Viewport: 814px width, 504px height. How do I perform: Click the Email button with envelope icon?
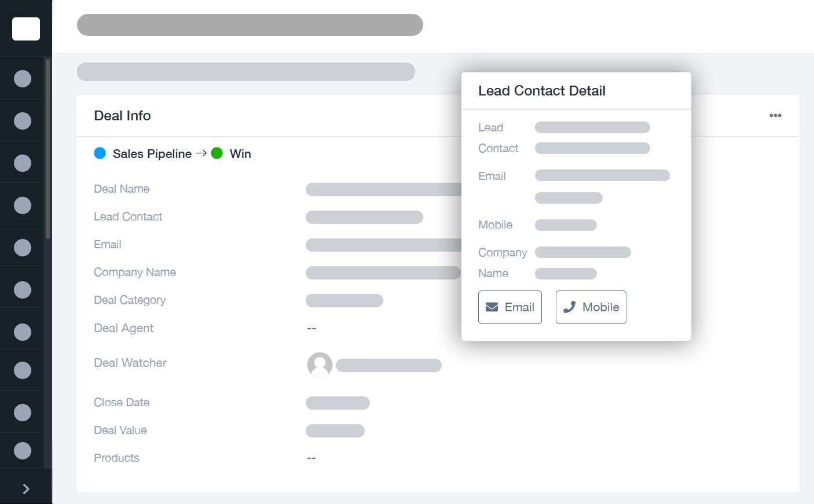[x=509, y=307]
